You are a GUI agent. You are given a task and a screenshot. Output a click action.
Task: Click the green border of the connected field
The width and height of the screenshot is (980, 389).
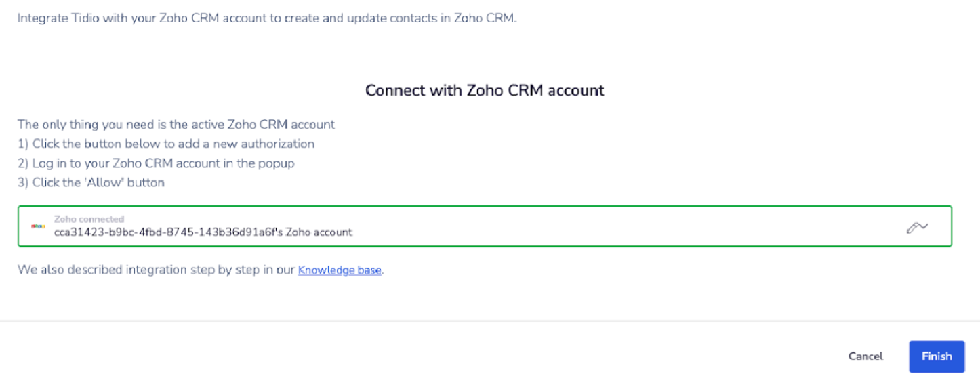click(x=485, y=207)
